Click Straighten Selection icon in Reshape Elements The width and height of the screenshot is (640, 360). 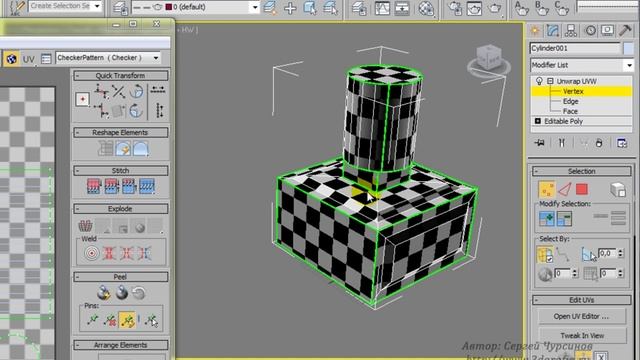105,149
